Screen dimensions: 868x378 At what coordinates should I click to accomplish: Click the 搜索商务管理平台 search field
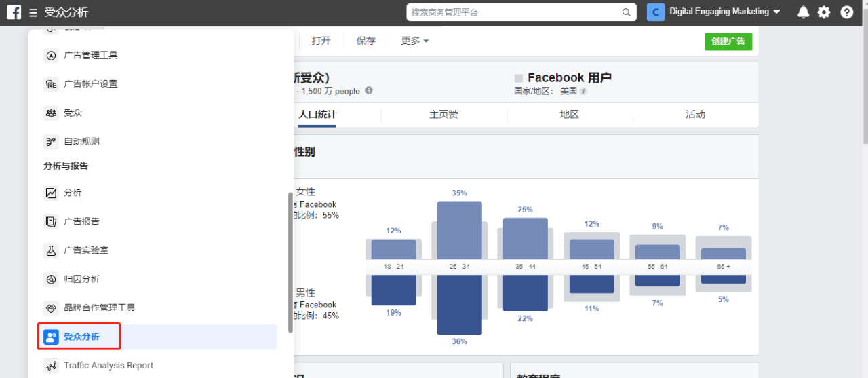click(x=514, y=12)
